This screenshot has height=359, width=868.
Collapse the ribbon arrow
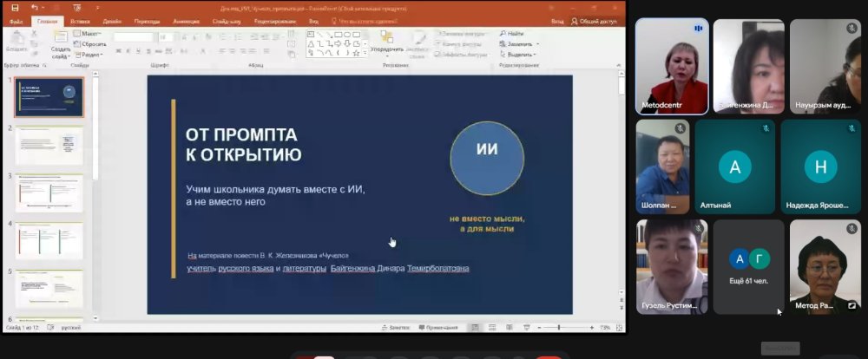(619, 65)
